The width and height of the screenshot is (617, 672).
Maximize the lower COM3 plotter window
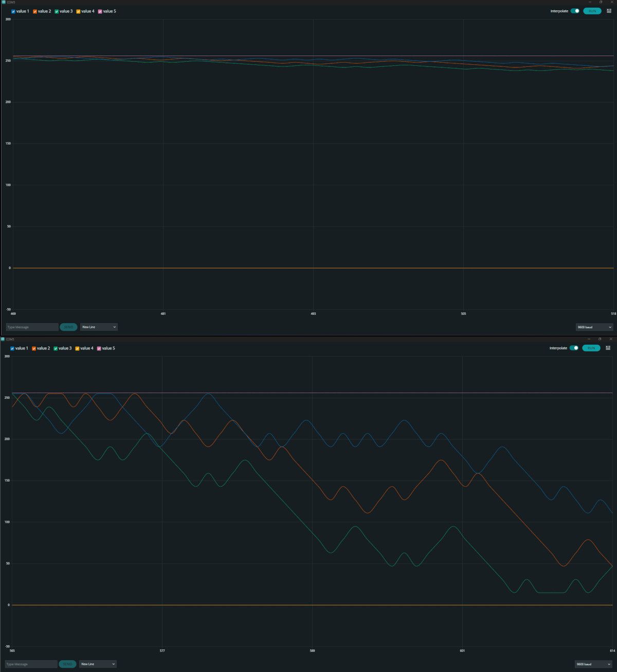[600, 339]
